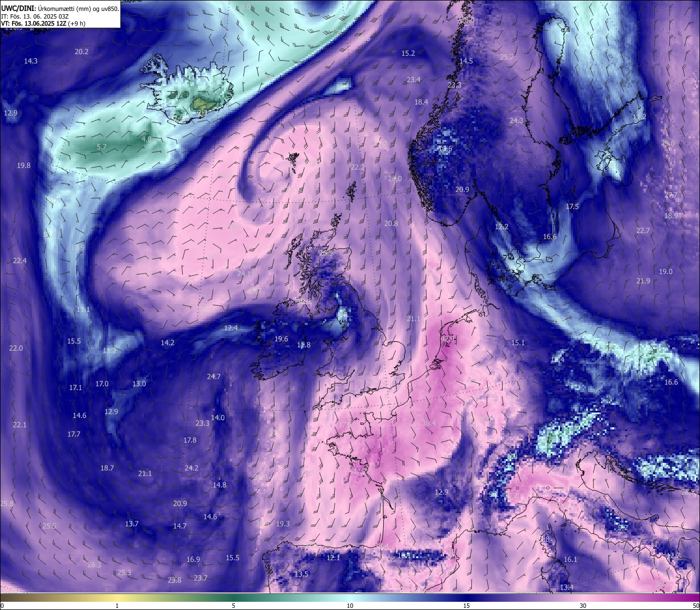Click the 25.5 value label
Image resolution: width=700 pixels, height=610 pixels.
(49, 526)
